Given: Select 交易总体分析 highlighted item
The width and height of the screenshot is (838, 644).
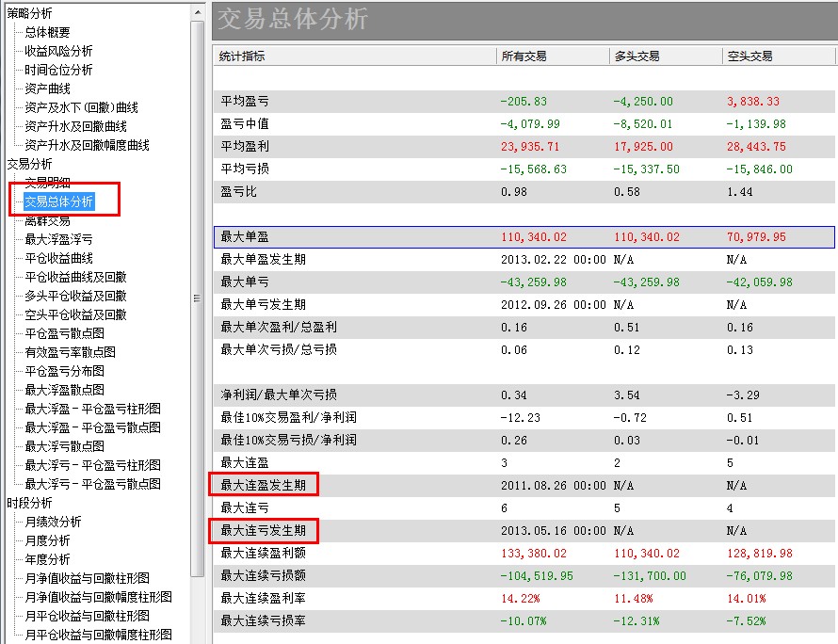Looking at the screenshot, I should click(x=58, y=201).
